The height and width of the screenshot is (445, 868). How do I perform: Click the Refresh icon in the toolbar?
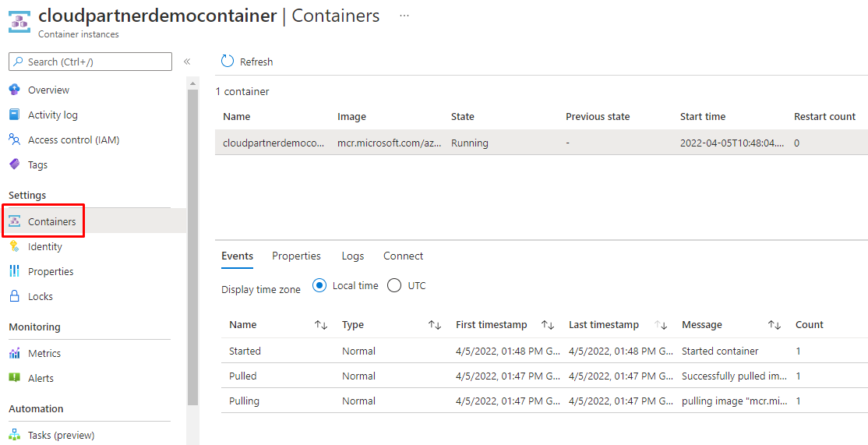pos(228,62)
